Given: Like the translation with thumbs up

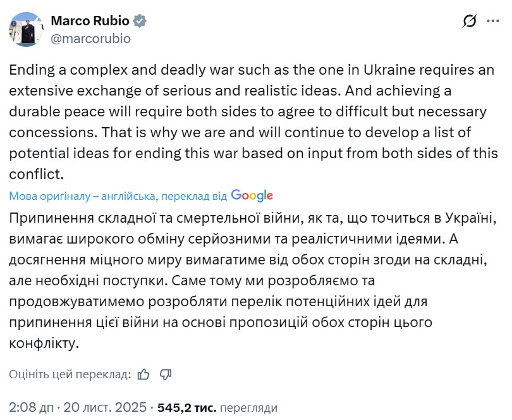Looking at the screenshot, I should 144,374.
